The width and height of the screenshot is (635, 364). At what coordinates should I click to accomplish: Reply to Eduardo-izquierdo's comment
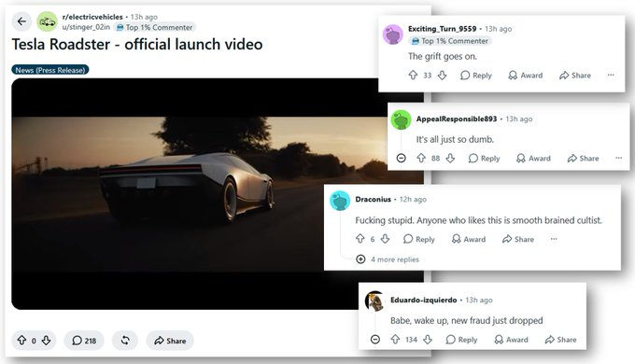tap(461, 340)
